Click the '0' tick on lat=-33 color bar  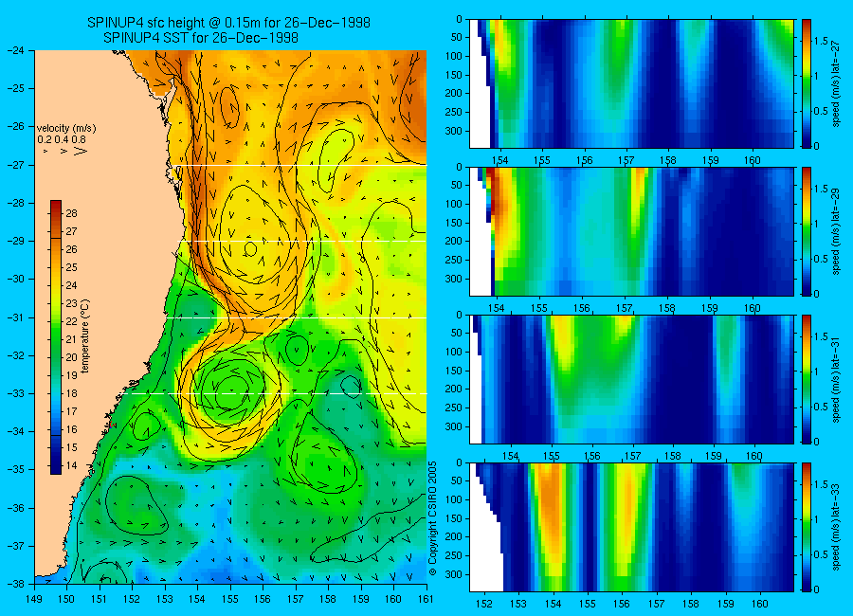[817, 589]
